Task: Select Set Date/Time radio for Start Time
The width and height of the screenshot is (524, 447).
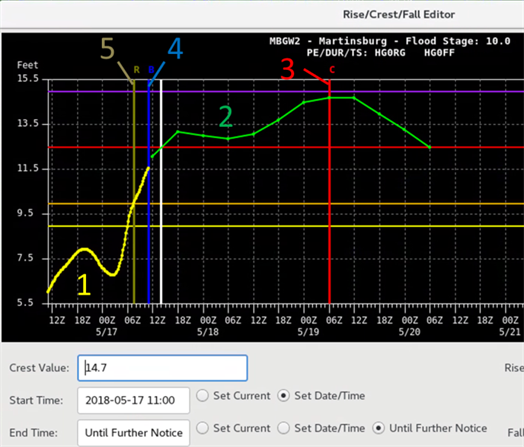Action: [283, 396]
